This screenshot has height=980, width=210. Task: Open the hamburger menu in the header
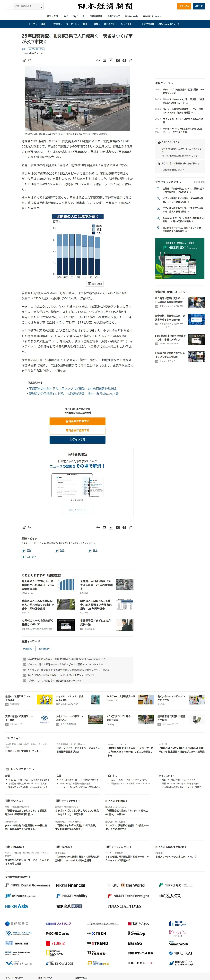point(8,6)
